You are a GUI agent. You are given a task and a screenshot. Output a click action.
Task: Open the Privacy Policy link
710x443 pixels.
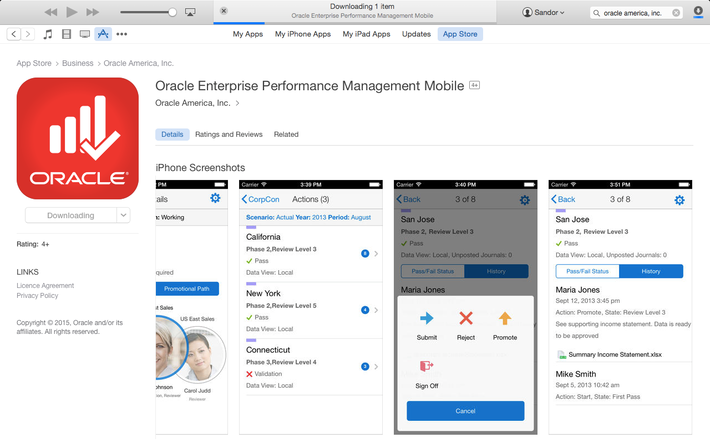(37, 295)
